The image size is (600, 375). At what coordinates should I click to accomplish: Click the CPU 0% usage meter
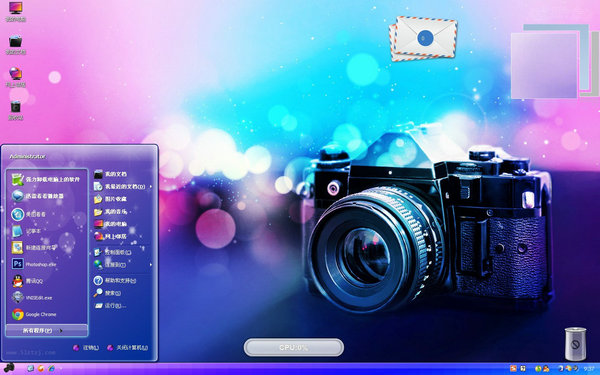pyautogui.click(x=293, y=347)
